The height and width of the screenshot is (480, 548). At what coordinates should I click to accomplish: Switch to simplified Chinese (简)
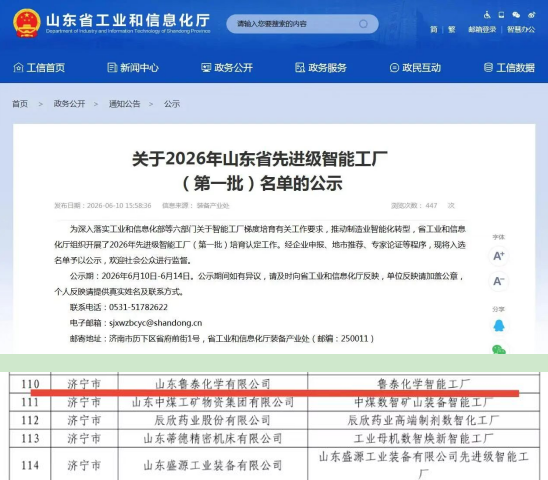coord(434,30)
